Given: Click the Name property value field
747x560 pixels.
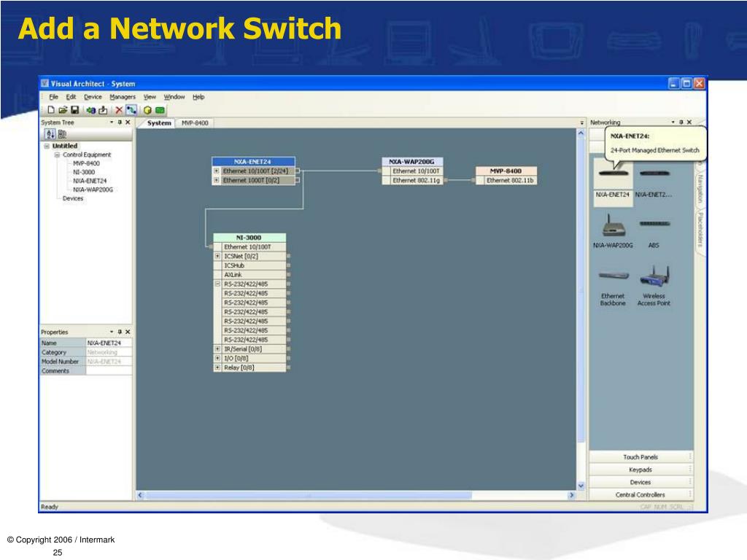Looking at the screenshot, I should pyautogui.click(x=109, y=343).
